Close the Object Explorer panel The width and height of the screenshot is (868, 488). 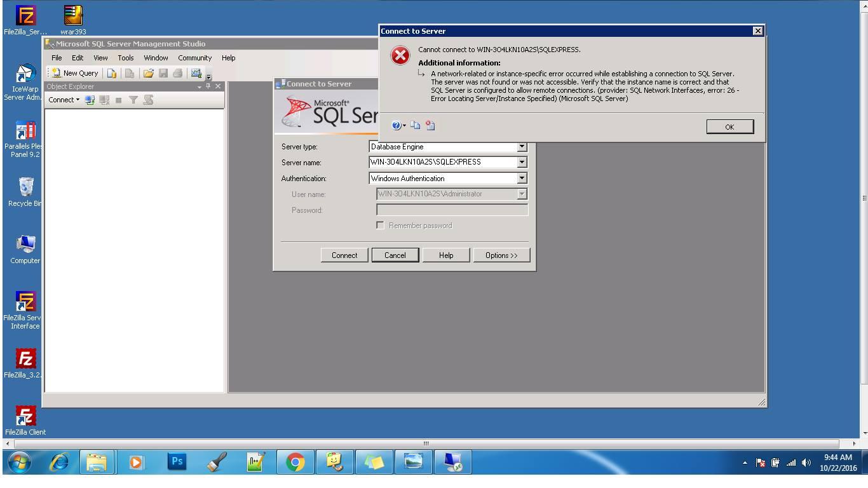(218, 86)
